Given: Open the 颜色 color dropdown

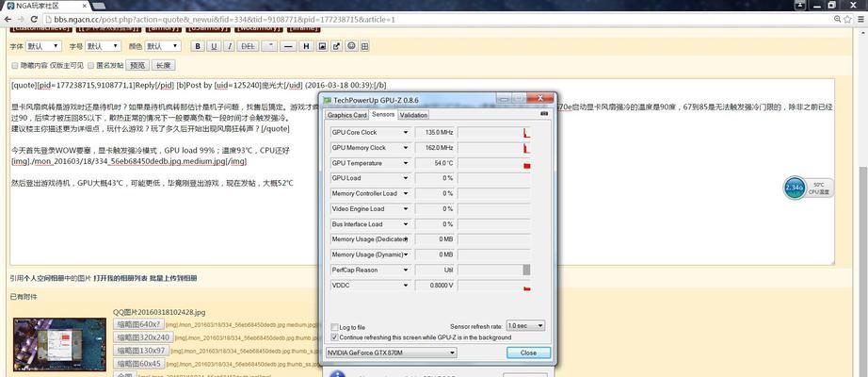Looking at the screenshot, I should [163, 46].
